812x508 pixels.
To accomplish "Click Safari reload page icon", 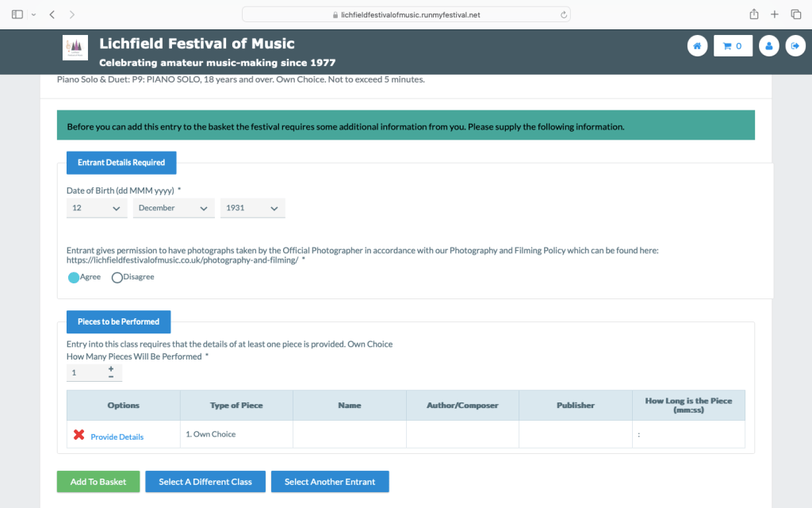I will (564, 14).
